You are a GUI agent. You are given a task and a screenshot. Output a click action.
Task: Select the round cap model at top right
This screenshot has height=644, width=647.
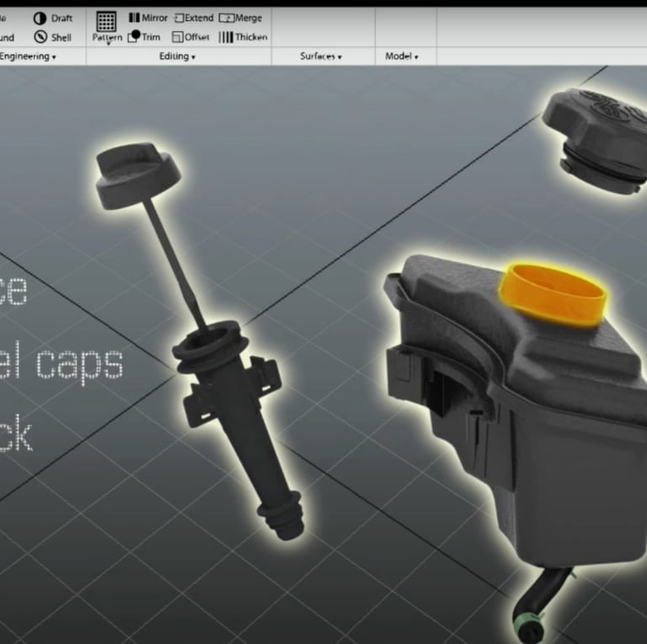pos(594,141)
